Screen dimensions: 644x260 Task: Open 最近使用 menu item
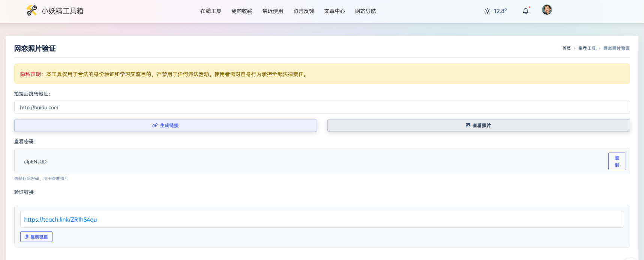pyautogui.click(x=273, y=11)
